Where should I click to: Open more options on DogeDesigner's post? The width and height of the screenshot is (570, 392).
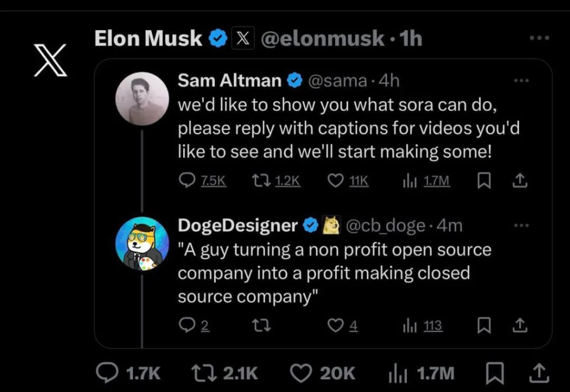coord(522,226)
